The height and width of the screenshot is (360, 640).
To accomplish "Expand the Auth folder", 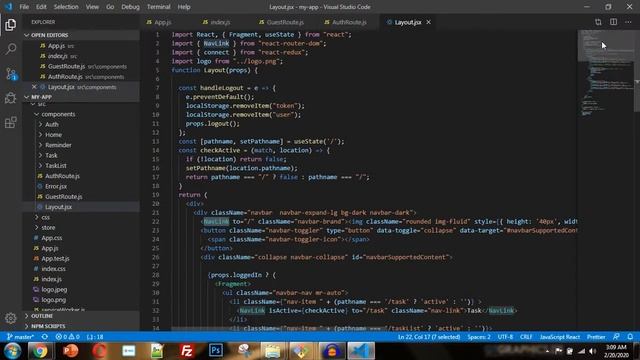I will pos(51,124).
